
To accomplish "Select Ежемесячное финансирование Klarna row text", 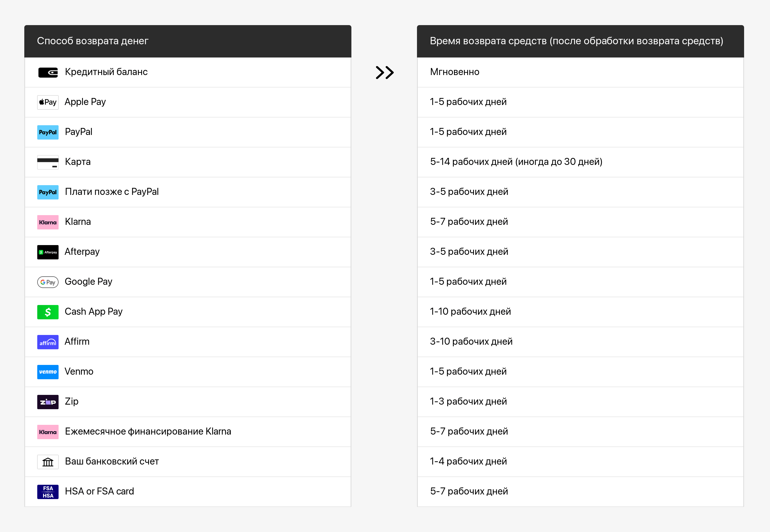I will [148, 431].
